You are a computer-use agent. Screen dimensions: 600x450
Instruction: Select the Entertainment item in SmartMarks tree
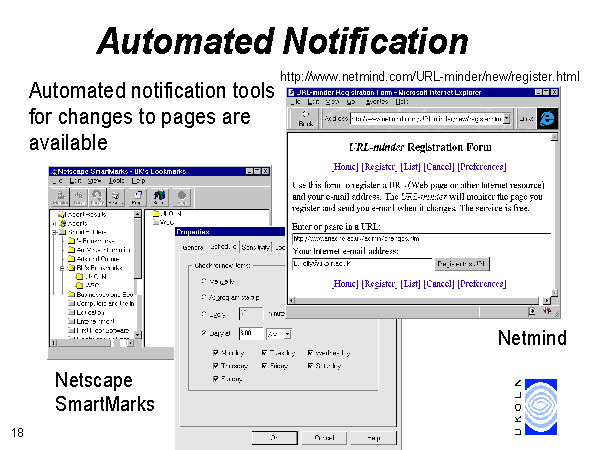pos(92,321)
